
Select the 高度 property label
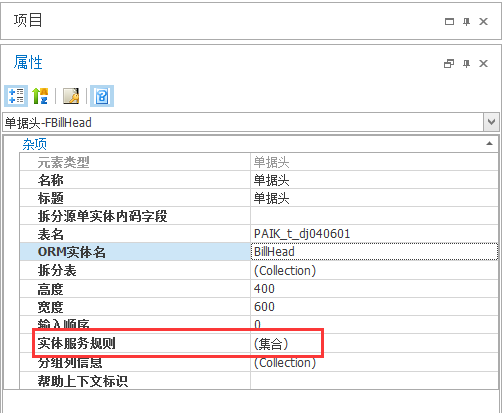tap(50, 289)
